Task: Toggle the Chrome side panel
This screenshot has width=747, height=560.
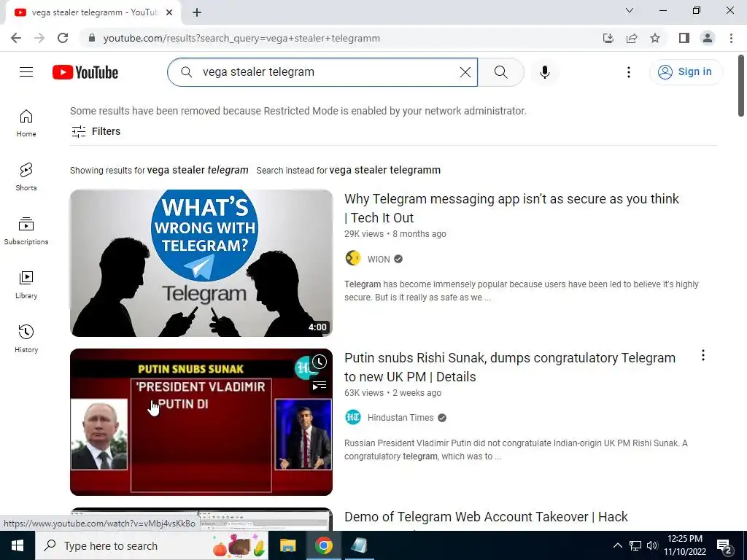Action: click(684, 38)
